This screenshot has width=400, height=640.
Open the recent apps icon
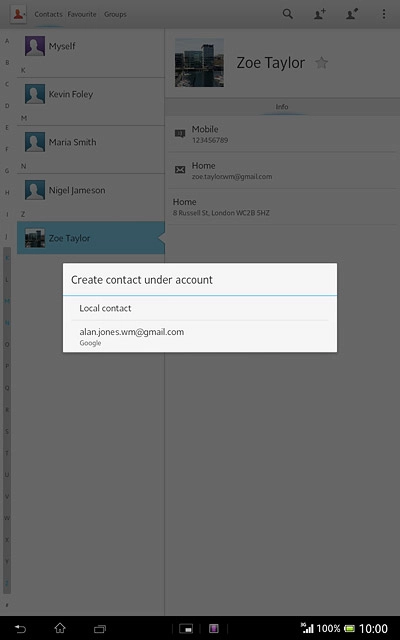(100, 629)
